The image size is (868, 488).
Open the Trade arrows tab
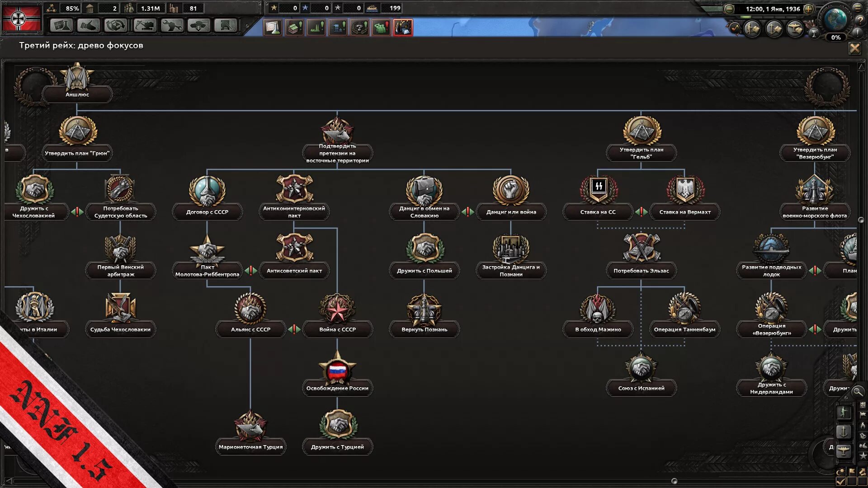click(x=115, y=25)
